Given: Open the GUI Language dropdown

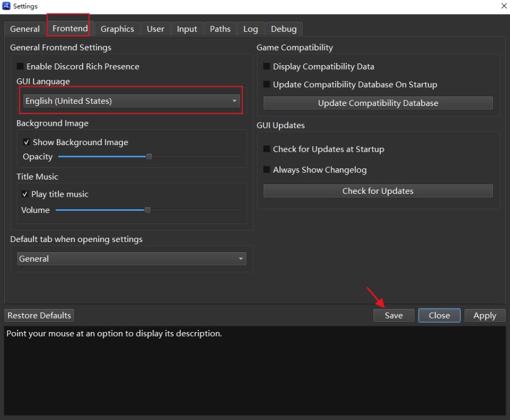Looking at the screenshot, I should 131,101.
